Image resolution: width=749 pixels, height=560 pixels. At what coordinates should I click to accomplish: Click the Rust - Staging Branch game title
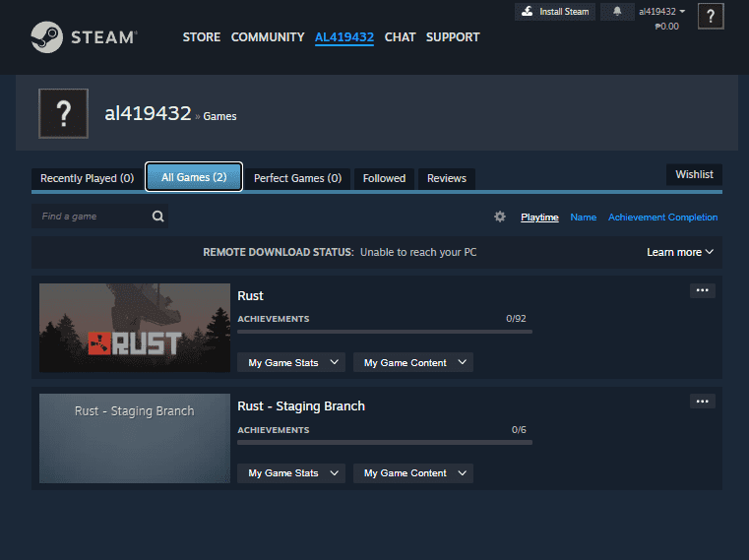click(301, 406)
